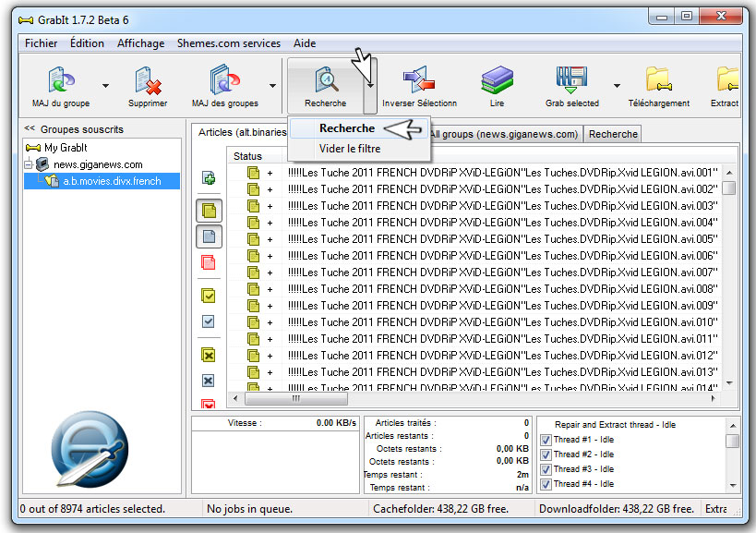The height and width of the screenshot is (533, 756).
Task: Click the green plus add icon in side toolbar
Action: (209, 178)
